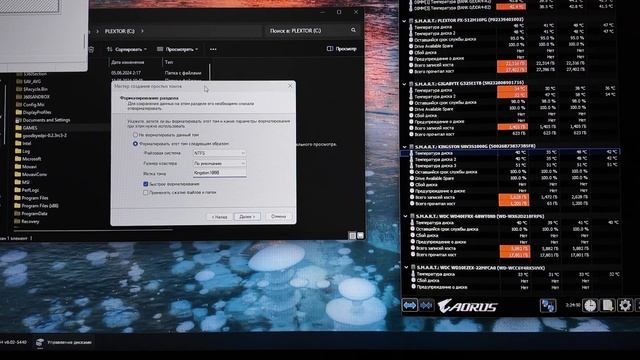Click HWiNFO expand-columns blue arrows icon
Screen dimensions: 640x360
pos(409,305)
